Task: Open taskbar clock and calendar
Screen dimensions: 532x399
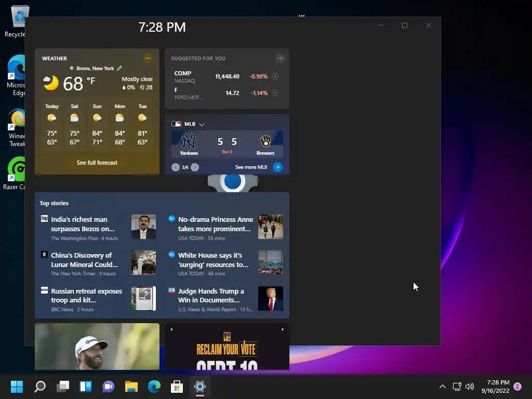Action: (495, 387)
